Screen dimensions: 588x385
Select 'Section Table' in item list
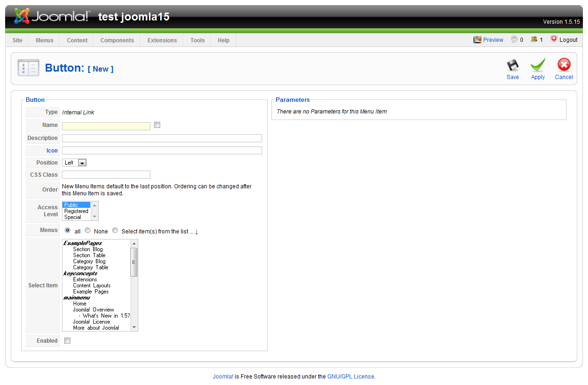(x=89, y=255)
